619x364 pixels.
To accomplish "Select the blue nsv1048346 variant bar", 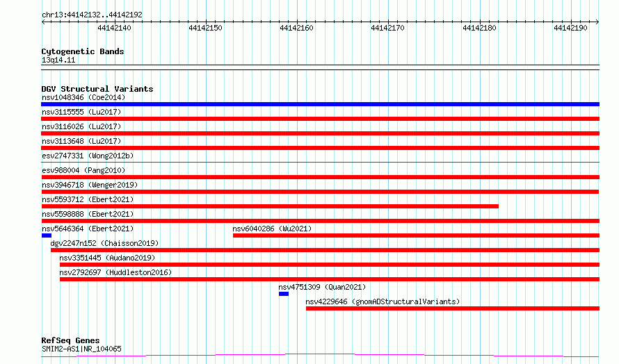I will (320, 104).
